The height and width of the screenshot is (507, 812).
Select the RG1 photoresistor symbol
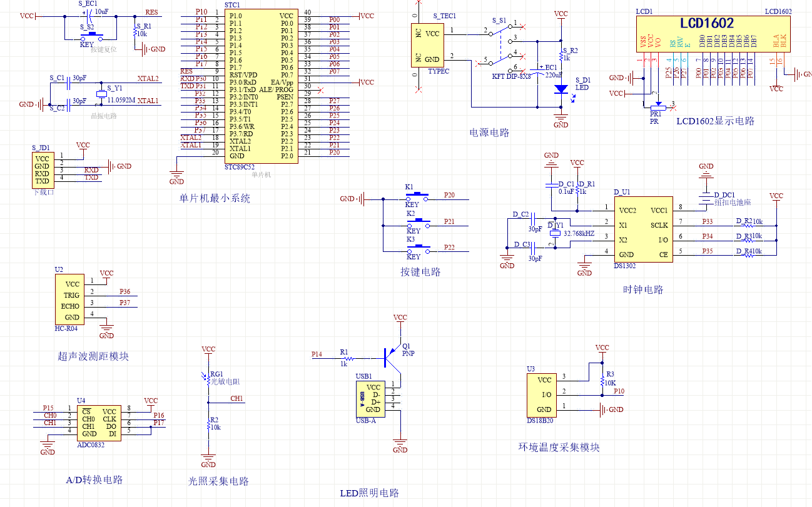208,380
